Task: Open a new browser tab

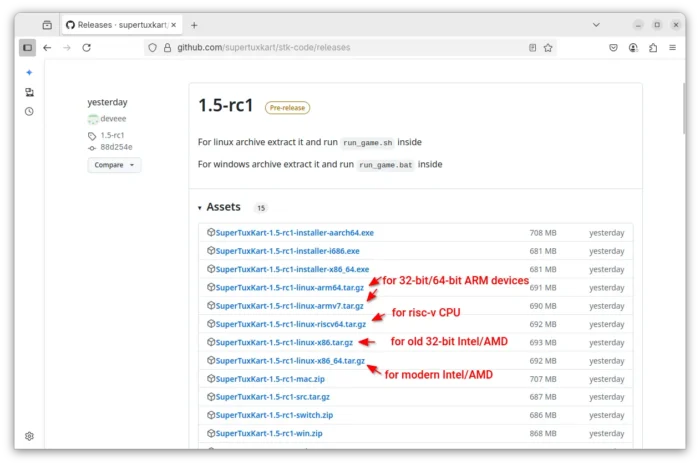Action: click(x=194, y=25)
